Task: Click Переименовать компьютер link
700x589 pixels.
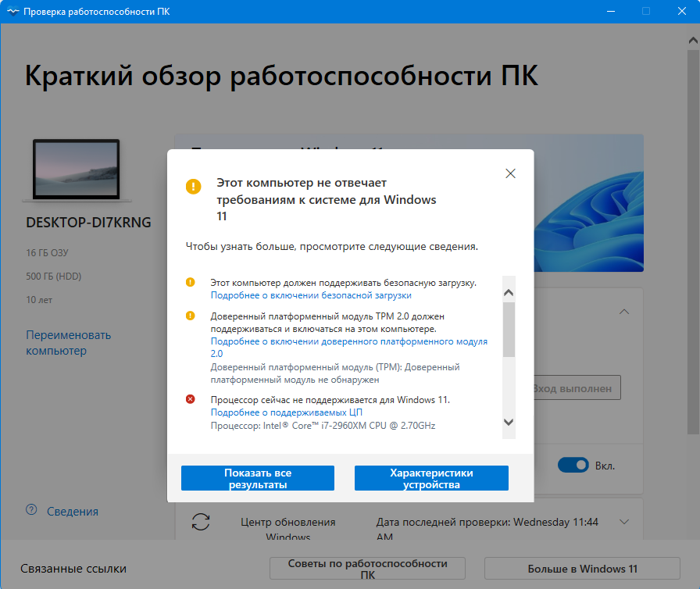Action: pos(68,343)
